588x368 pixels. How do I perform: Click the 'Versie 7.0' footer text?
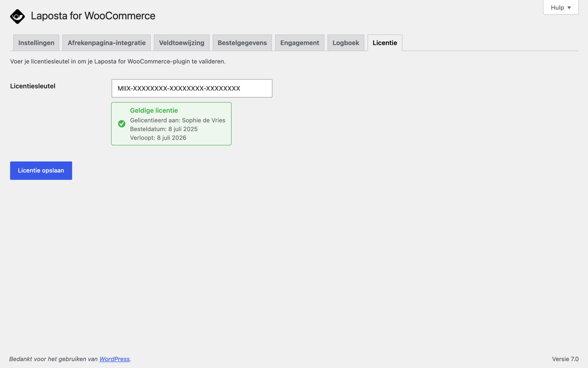pos(565,359)
